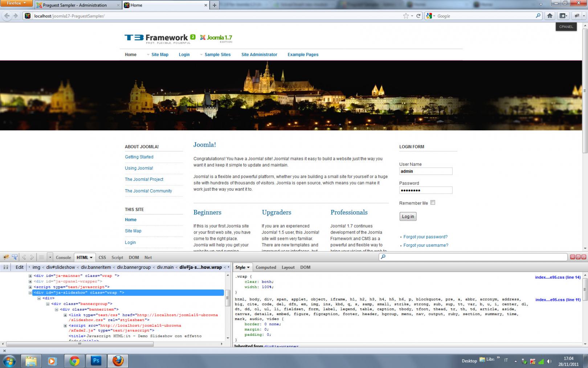Open index....e95.css (line 14) source link
The width and height of the screenshot is (588, 368).
(558, 277)
